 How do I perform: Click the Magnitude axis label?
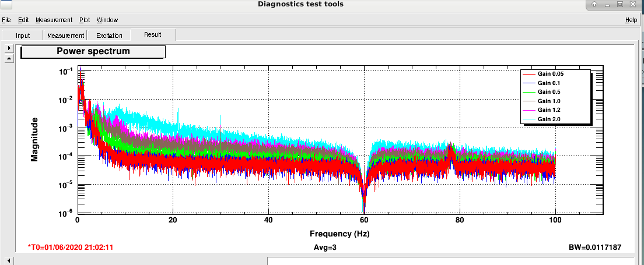point(34,139)
